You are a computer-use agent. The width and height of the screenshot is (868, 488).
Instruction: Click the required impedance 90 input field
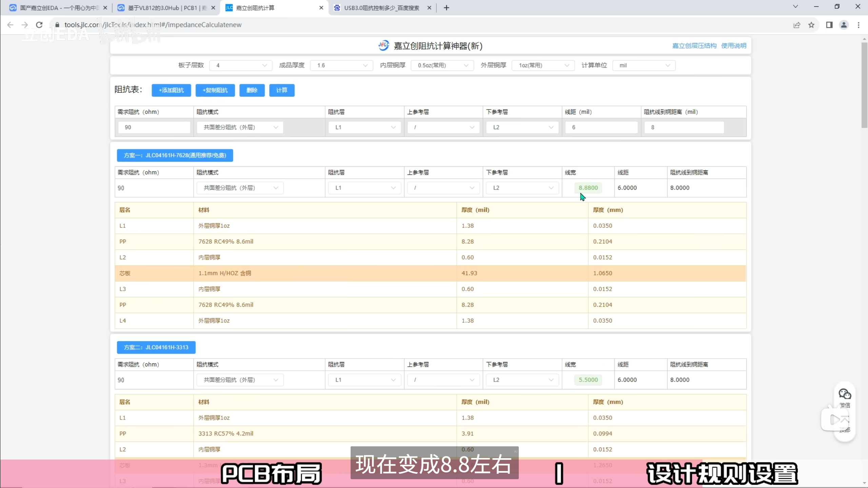154,127
